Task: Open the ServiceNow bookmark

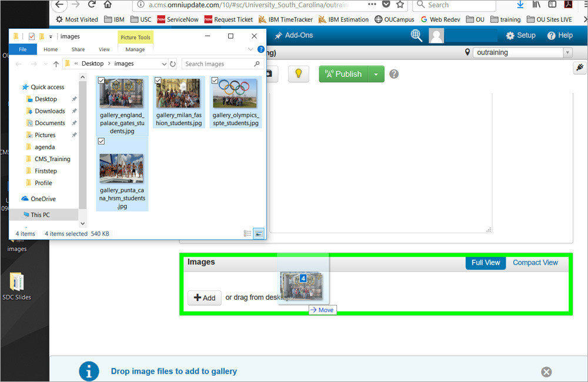Action: point(178,19)
